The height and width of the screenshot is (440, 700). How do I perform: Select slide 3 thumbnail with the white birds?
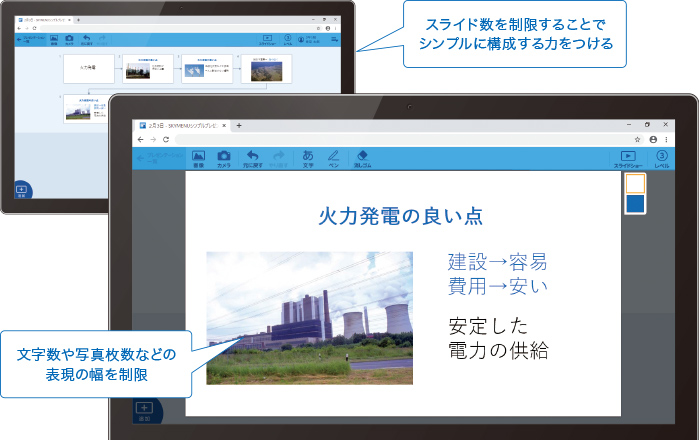tap(207, 69)
